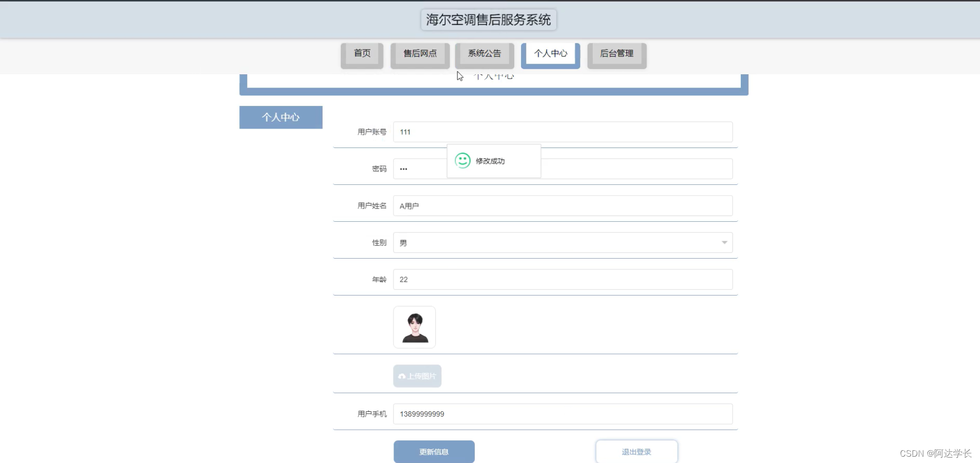The width and height of the screenshot is (980, 463).
Task: Focus the 密码 password field
Action: click(563, 169)
